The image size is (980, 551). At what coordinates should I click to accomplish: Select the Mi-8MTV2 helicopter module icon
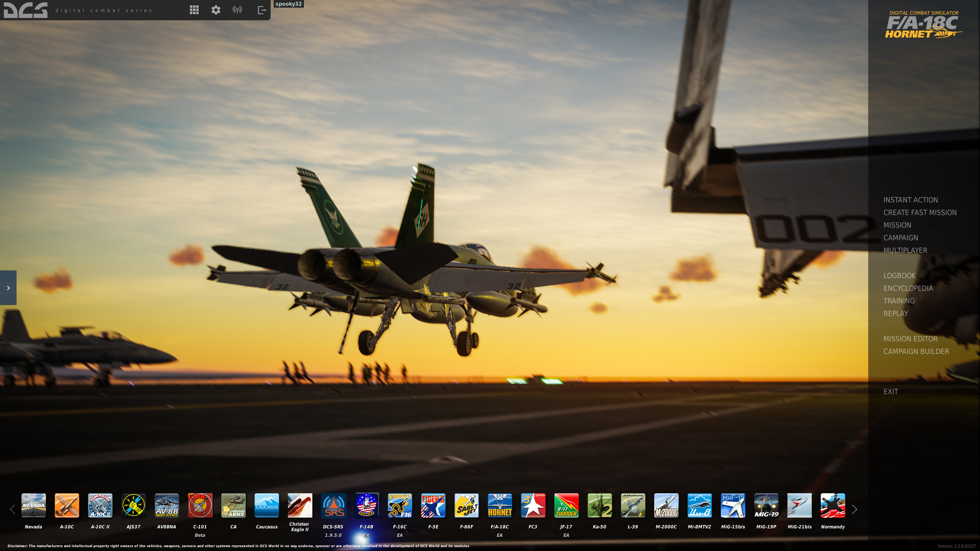[699, 505]
